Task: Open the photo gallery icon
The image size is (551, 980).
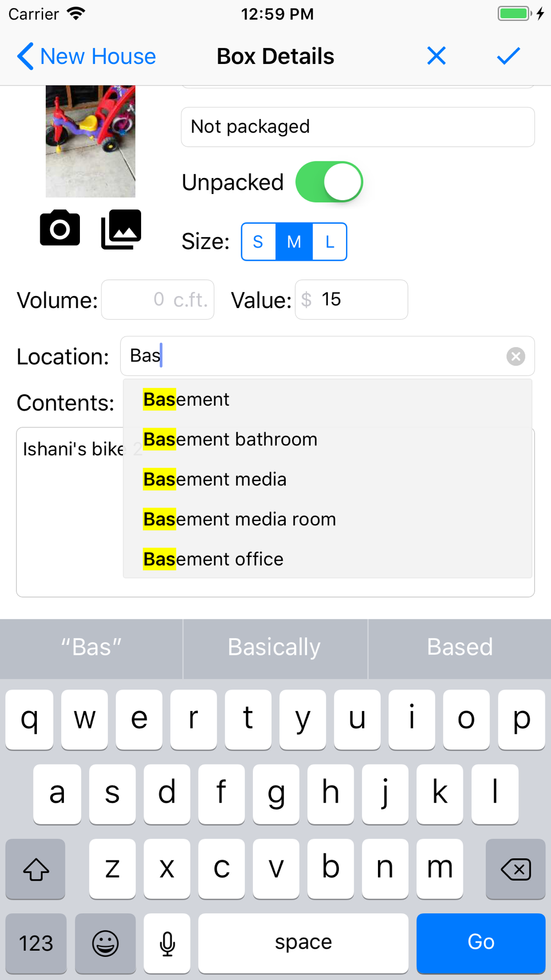Action: tap(121, 229)
